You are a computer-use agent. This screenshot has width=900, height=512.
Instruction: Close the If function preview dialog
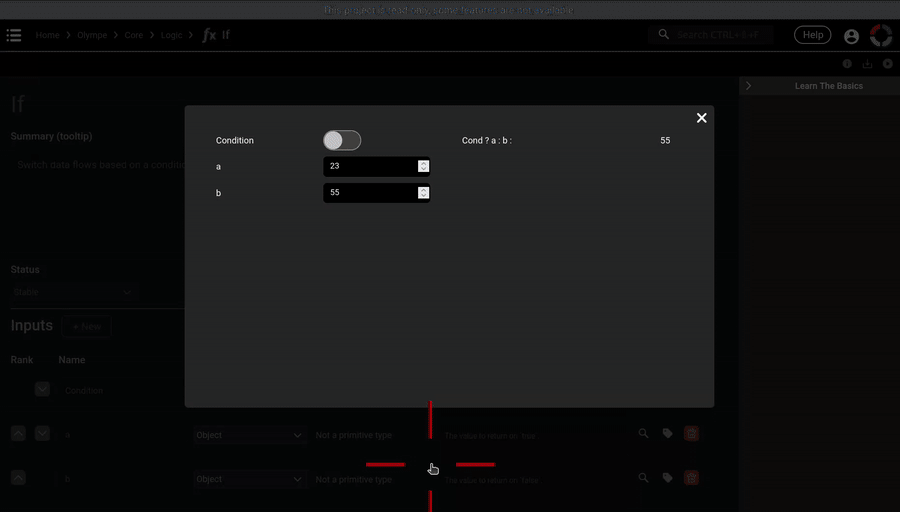point(701,118)
